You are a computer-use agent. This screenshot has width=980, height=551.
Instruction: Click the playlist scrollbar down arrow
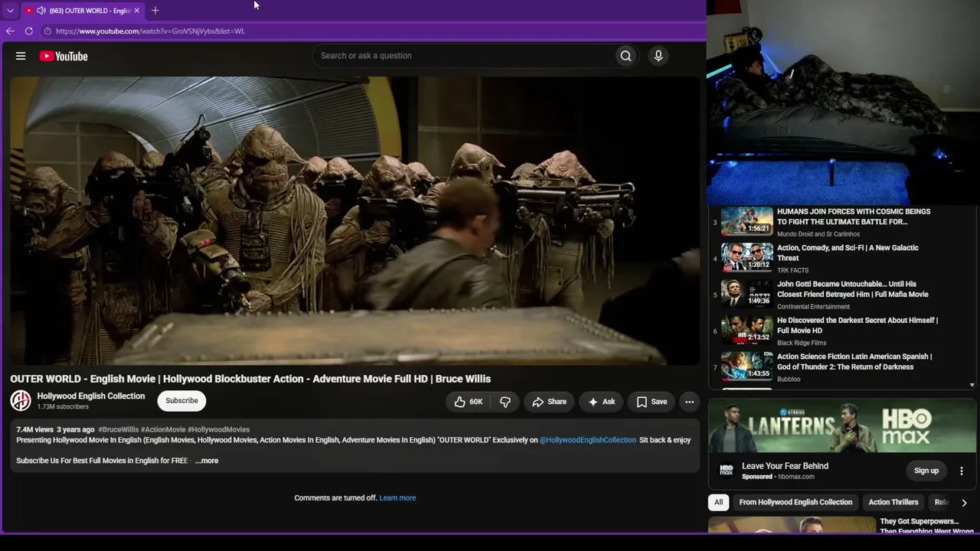pyautogui.click(x=972, y=386)
